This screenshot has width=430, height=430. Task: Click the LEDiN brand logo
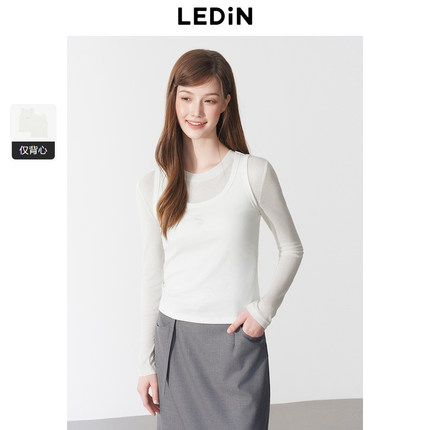(x=215, y=17)
